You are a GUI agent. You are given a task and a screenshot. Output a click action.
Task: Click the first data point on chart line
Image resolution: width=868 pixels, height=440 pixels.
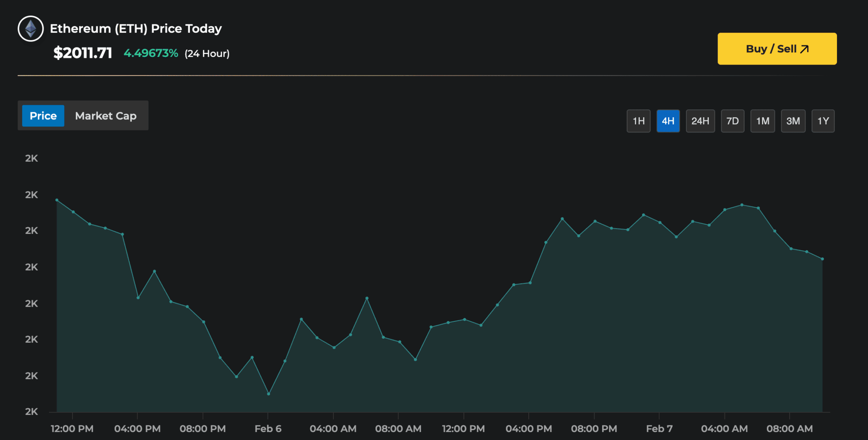[57, 200]
